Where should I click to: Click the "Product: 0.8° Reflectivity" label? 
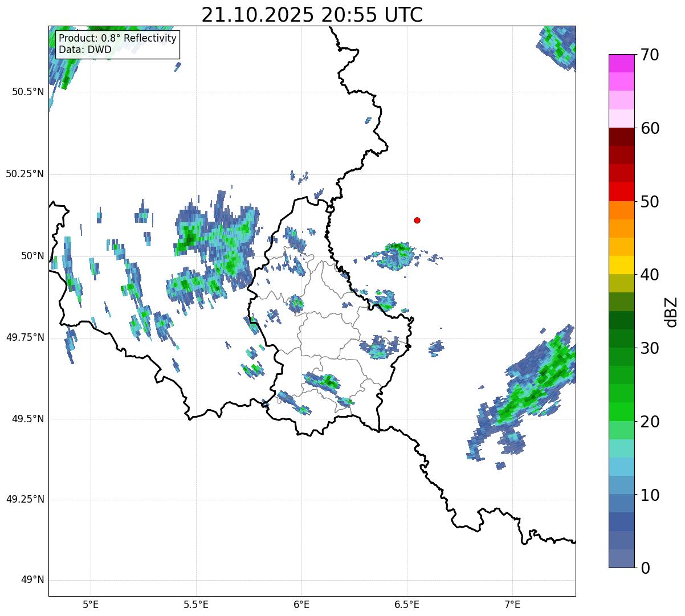click(x=118, y=38)
